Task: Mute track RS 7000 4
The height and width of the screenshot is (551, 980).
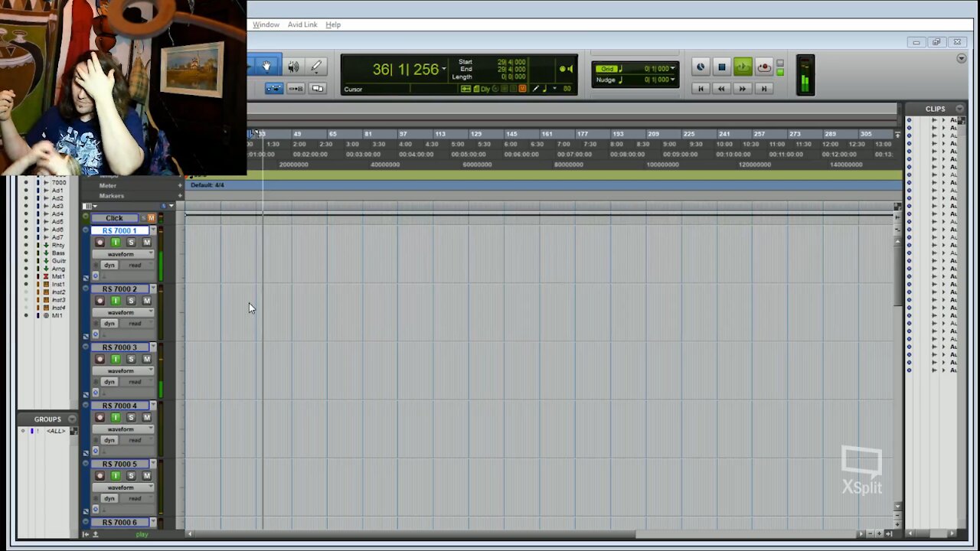Action: (x=146, y=417)
